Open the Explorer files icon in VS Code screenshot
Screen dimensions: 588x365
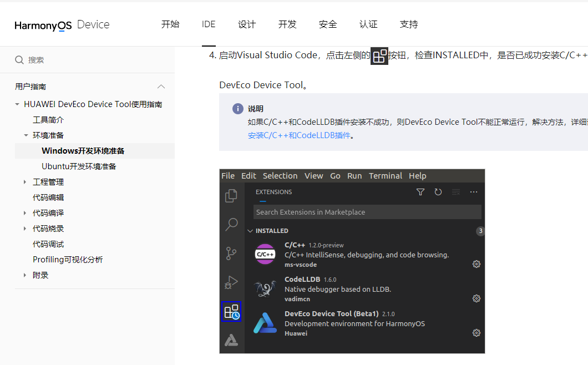231,196
